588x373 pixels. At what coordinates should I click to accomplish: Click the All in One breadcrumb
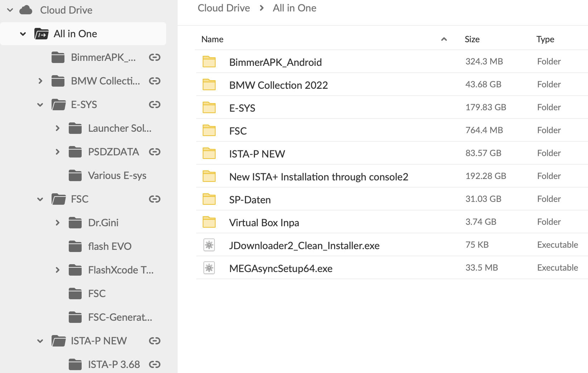click(294, 8)
